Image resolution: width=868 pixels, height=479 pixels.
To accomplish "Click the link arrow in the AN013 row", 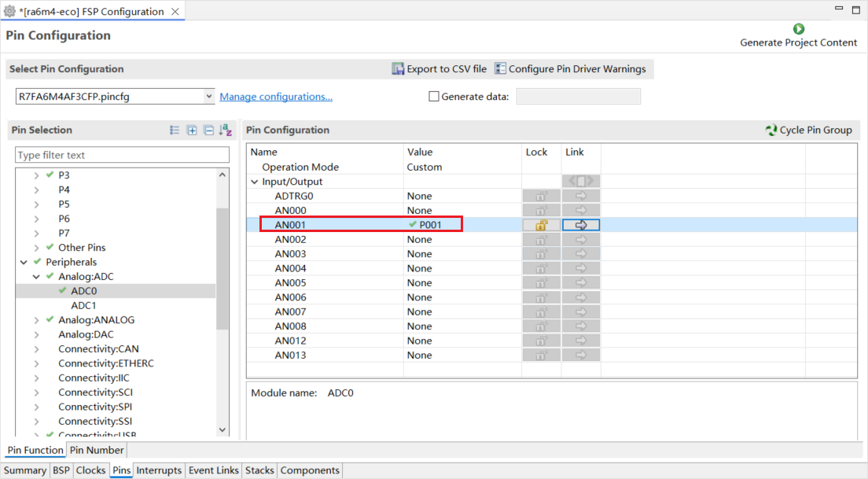I will tap(581, 355).
